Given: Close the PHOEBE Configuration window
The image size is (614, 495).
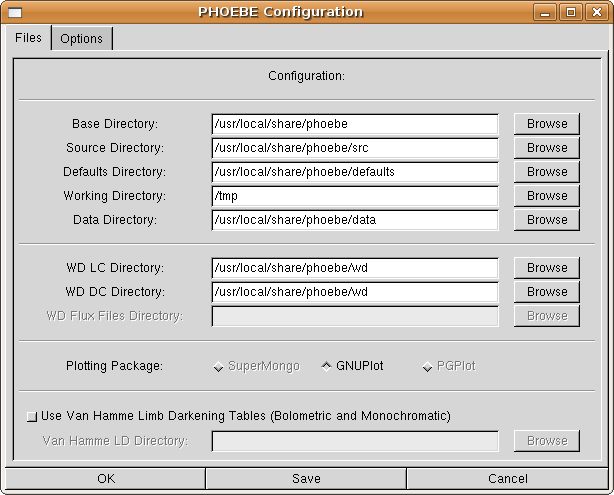Looking at the screenshot, I should (x=597, y=13).
